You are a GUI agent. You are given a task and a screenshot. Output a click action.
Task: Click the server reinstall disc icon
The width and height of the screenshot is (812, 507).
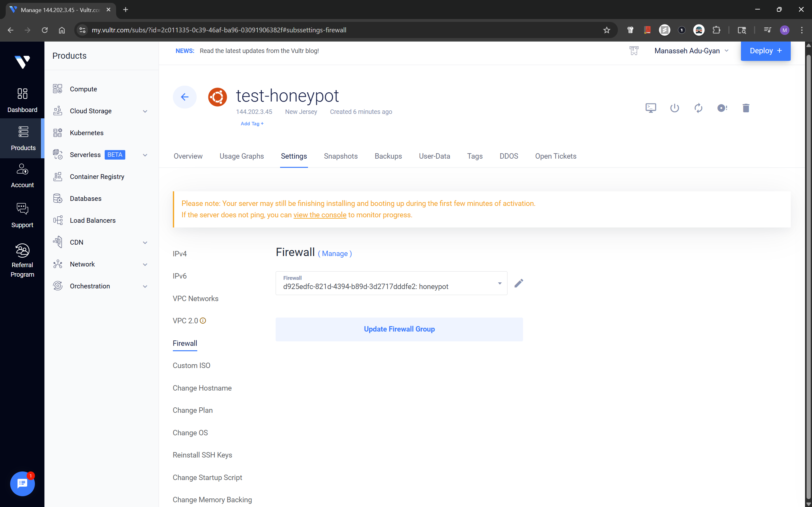coord(722,108)
